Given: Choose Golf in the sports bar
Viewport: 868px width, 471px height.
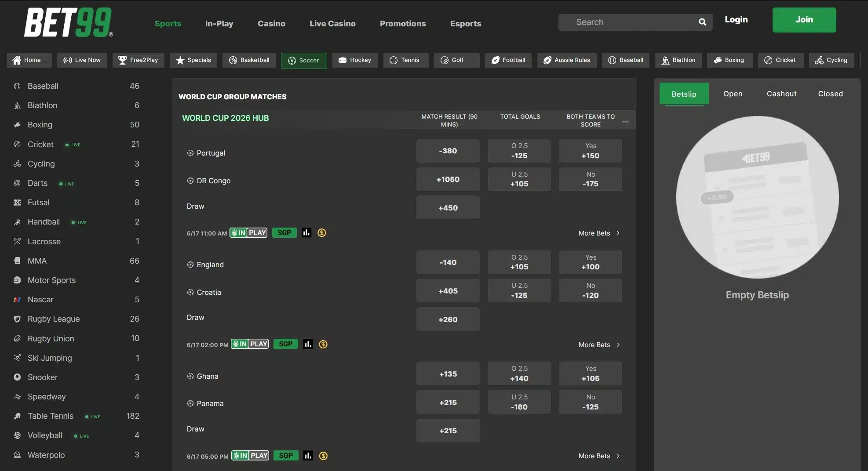Looking at the screenshot, I should (456, 60).
